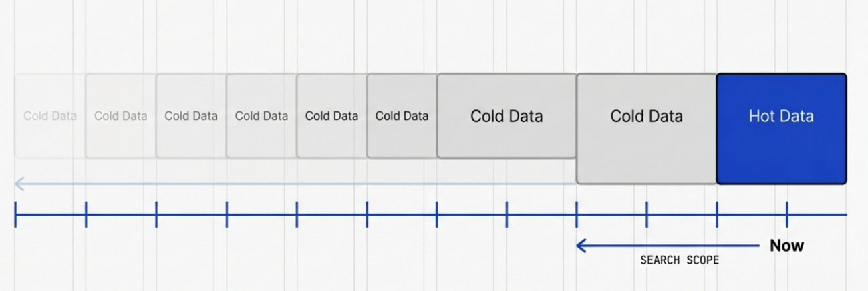The width and height of the screenshot is (868, 291).
Task: Select the wide Cold Data block third from right
Action: tap(507, 116)
